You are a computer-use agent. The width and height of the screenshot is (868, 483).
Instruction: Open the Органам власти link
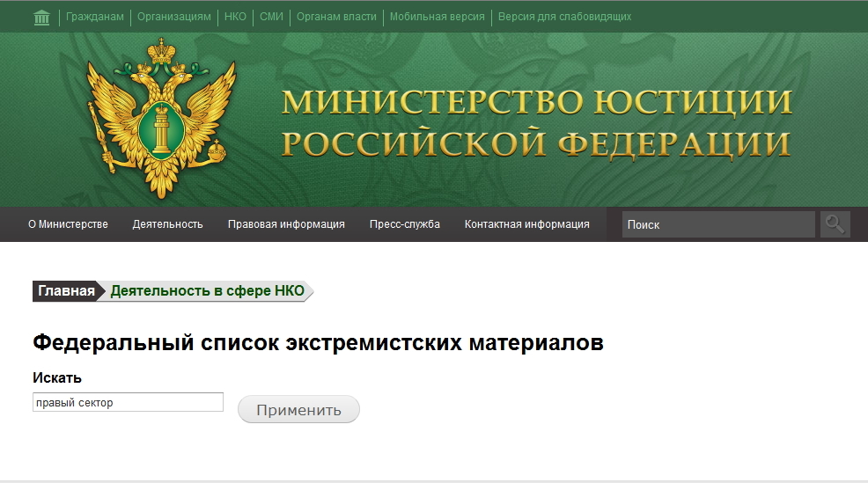[x=336, y=17]
